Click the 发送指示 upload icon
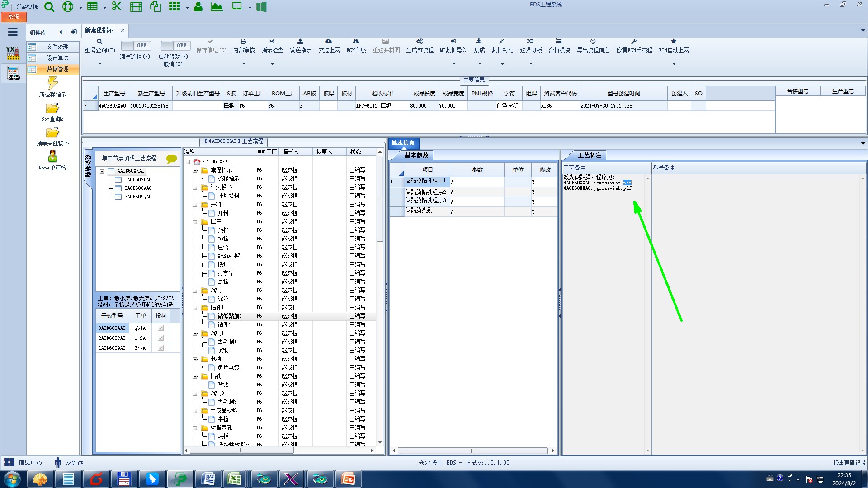Image resolution: width=868 pixels, height=488 pixels. point(300,42)
